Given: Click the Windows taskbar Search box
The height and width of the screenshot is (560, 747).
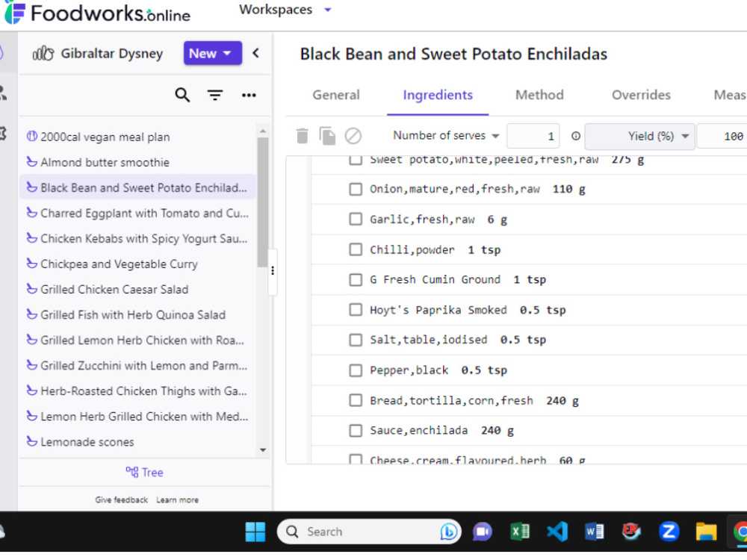Looking at the screenshot, I should (369, 532).
